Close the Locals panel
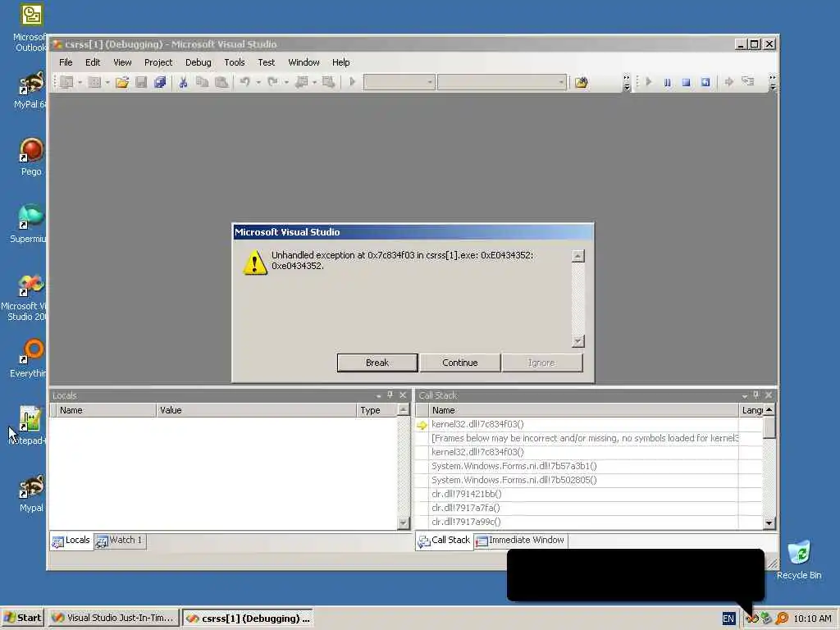The width and height of the screenshot is (840, 630). [x=403, y=395]
